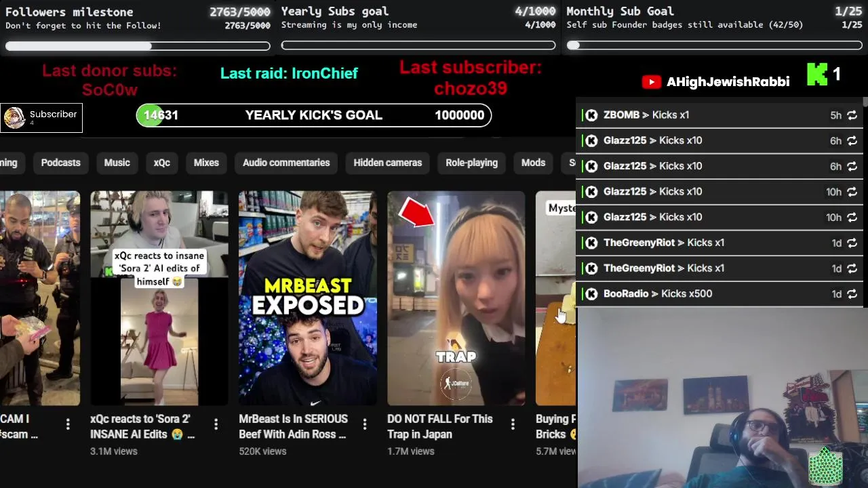The image size is (868, 488).
Task: Click the replay icon on ZBOMB row
Action: click(x=852, y=115)
